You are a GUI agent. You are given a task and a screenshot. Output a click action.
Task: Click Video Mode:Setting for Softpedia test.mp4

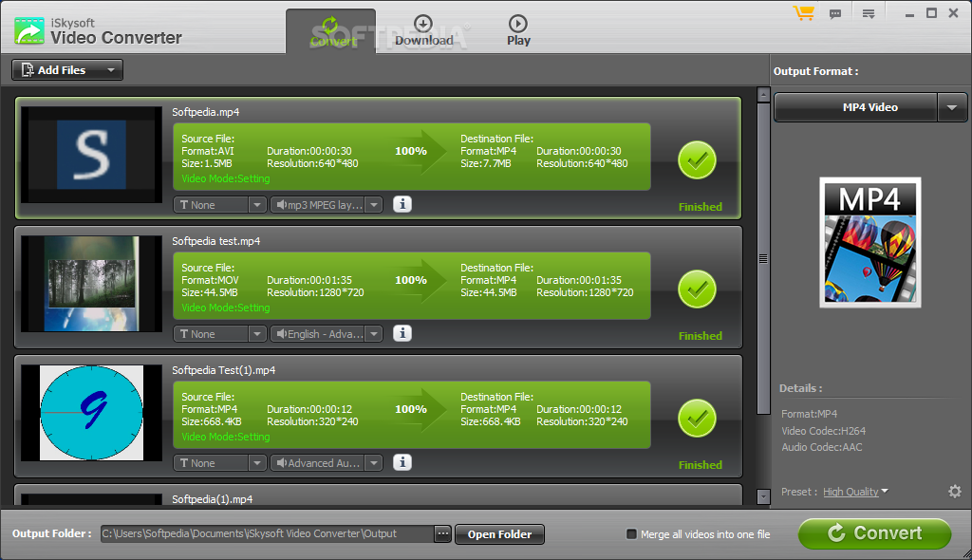(x=226, y=308)
